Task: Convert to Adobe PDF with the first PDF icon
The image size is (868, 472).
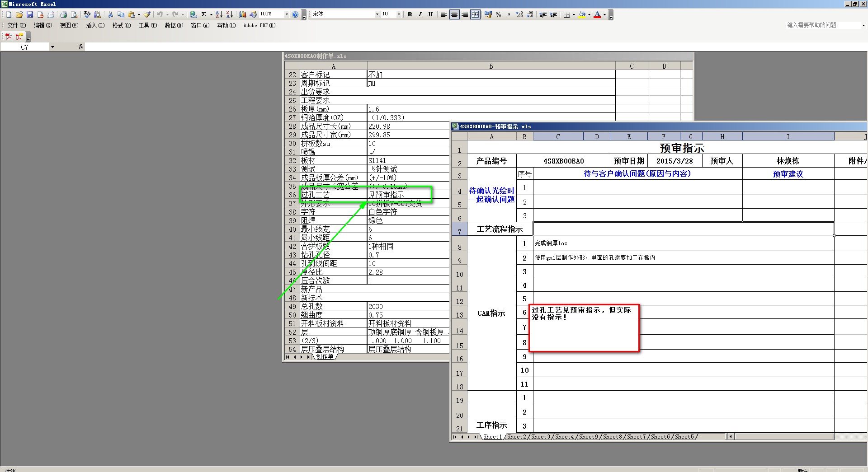Action: click(x=9, y=37)
